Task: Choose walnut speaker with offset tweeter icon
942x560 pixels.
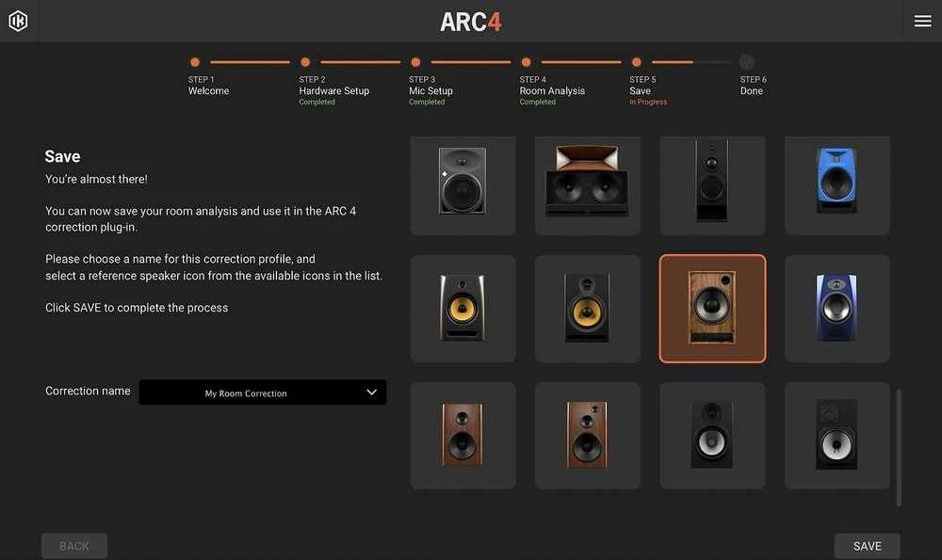Action: coord(588,435)
